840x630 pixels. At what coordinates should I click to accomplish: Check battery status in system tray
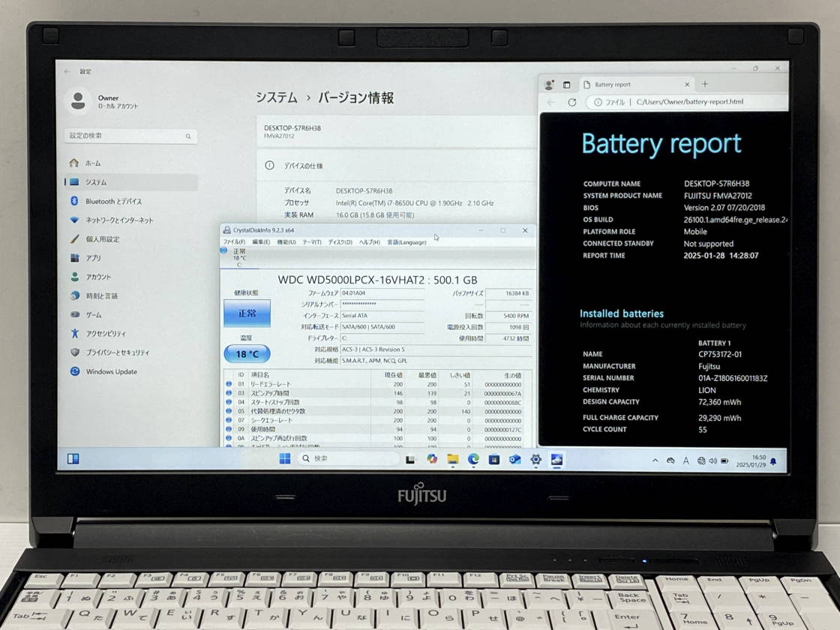click(724, 460)
